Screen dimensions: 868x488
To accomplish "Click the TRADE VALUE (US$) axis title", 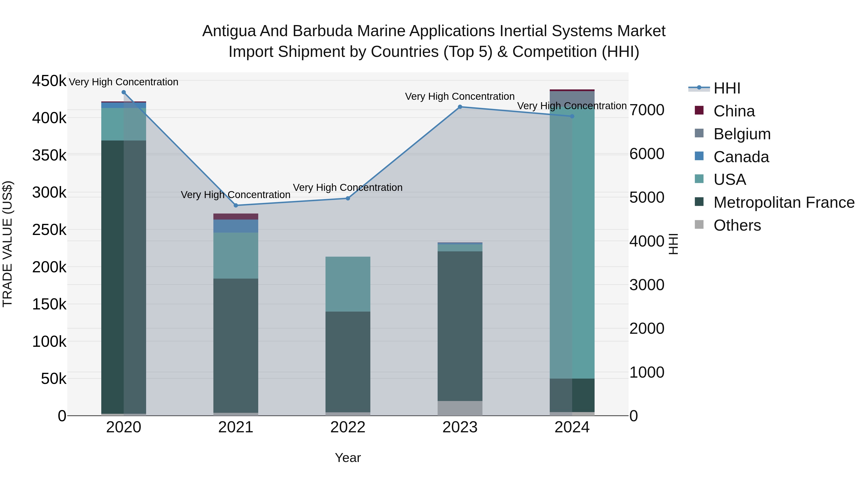I will pos(7,244).
